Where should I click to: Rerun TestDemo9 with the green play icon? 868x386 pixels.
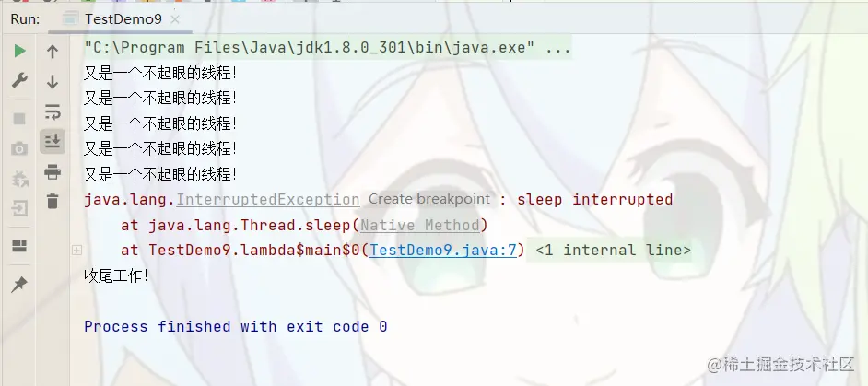pos(19,52)
